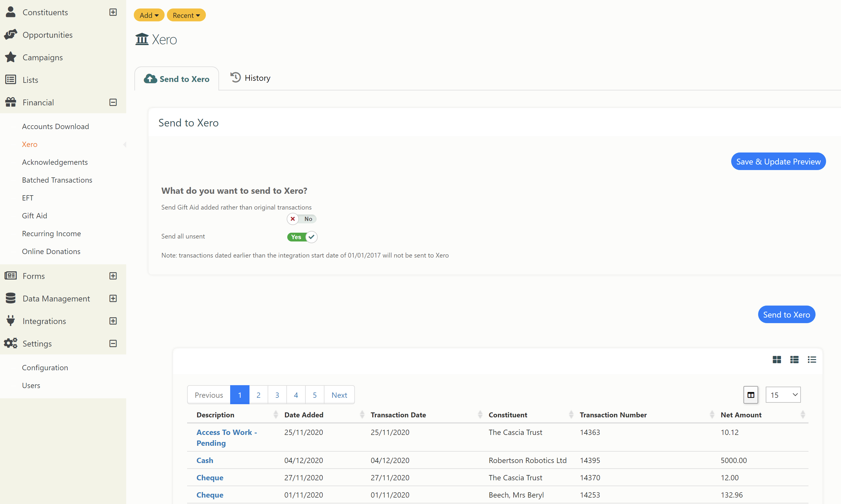841x504 pixels.
Task: Open the Add dropdown button
Action: click(x=149, y=15)
